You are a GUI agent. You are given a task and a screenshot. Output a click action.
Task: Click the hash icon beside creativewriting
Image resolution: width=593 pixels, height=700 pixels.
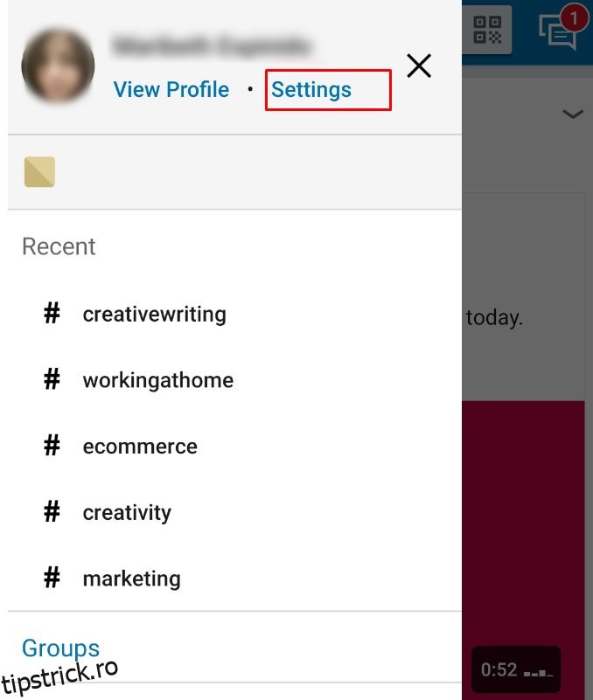pos(52,314)
